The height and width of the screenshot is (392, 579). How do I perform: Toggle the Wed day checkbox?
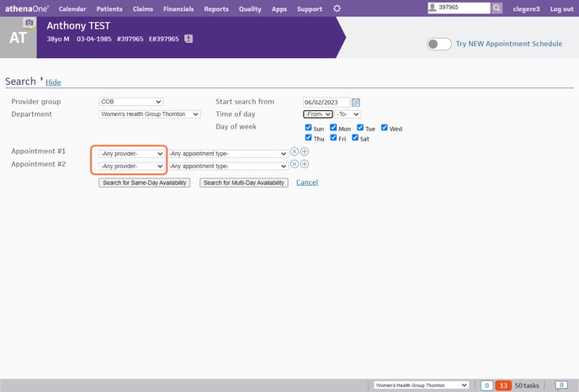(x=385, y=128)
